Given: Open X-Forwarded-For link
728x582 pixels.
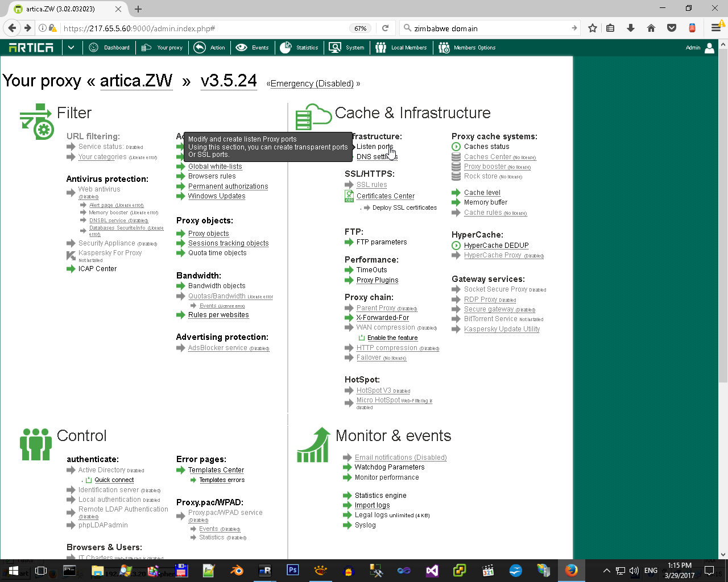Looking at the screenshot, I should coord(383,318).
